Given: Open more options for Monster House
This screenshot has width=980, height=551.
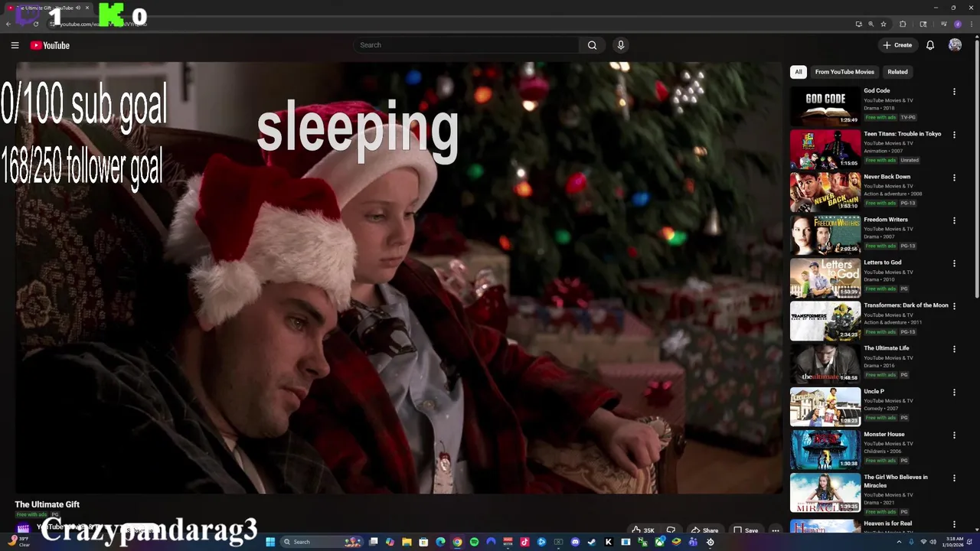Looking at the screenshot, I should (954, 435).
